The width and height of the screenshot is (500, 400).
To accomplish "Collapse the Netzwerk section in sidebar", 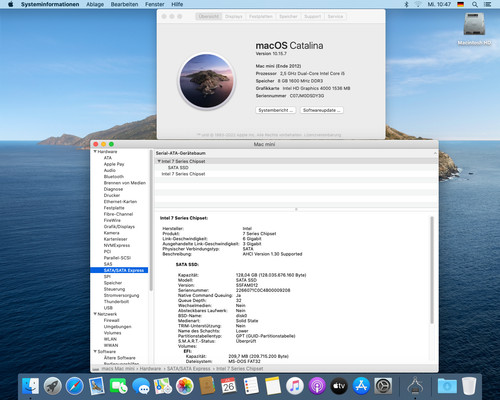I will pyautogui.click(x=95, y=314).
